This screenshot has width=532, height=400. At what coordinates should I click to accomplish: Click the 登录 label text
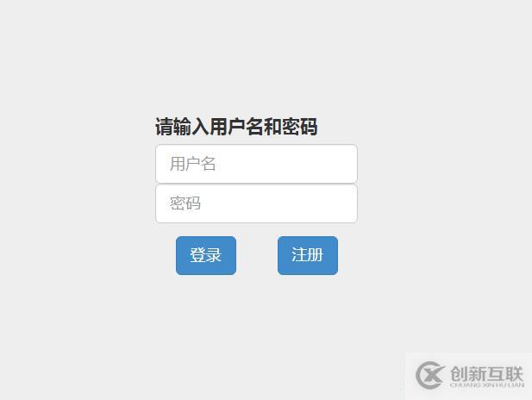tap(205, 255)
